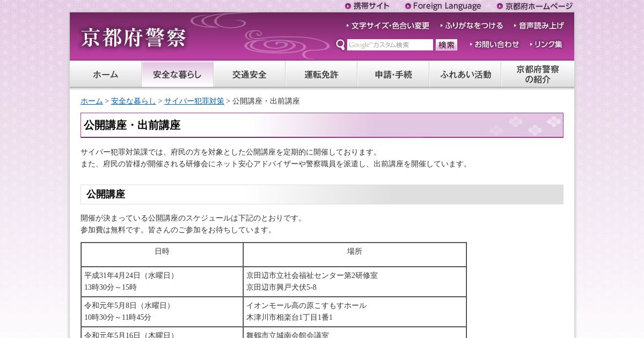This screenshot has height=338, width=644.
Task: Click the ホーム breadcrumb link
Action: pos(92,101)
